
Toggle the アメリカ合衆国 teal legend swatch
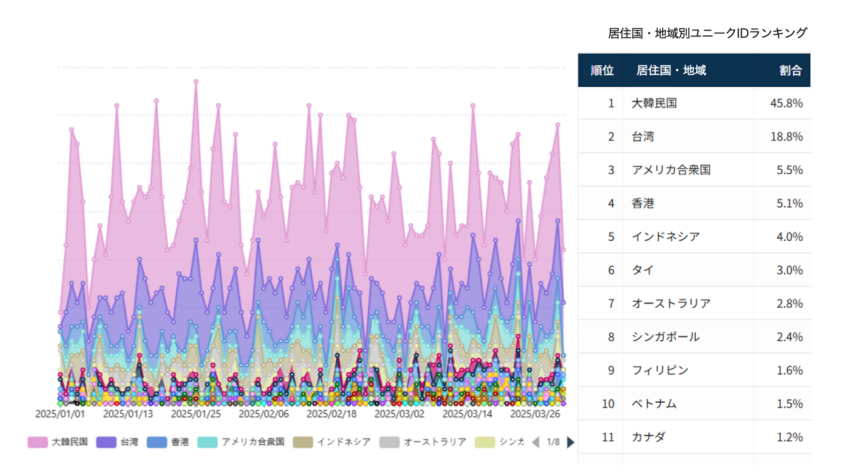coord(207,442)
